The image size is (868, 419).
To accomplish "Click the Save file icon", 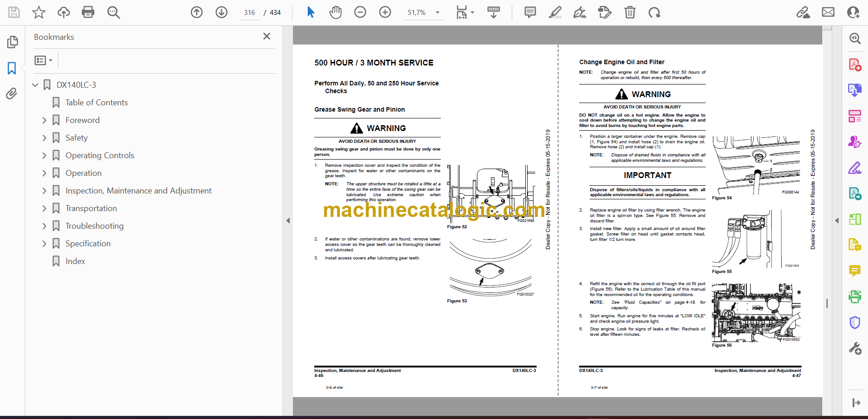I will click(14, 12).
